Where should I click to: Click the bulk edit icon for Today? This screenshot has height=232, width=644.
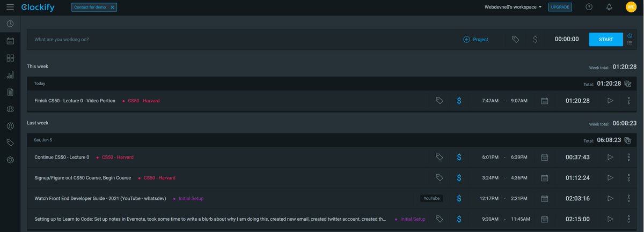click(x=628, y=84)
